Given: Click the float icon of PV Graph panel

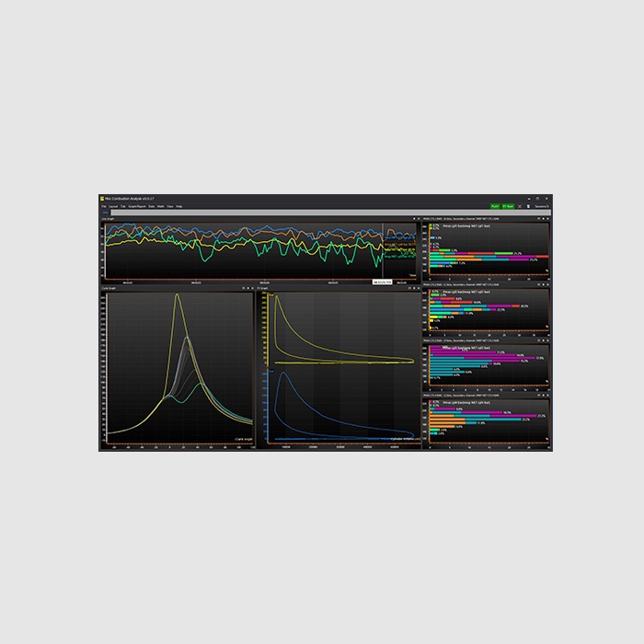Looking at the screenshot, I should pos(409,288).
